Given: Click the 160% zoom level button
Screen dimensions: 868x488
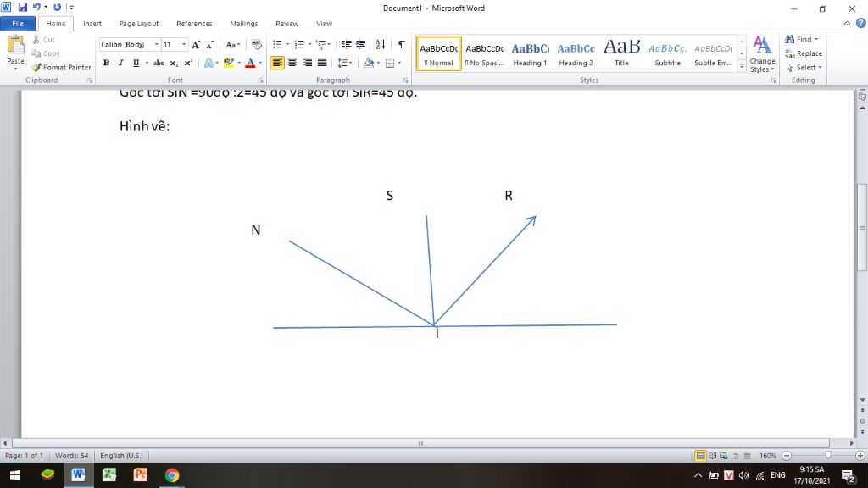Looking at the screenshot, I should click(768, 456).
